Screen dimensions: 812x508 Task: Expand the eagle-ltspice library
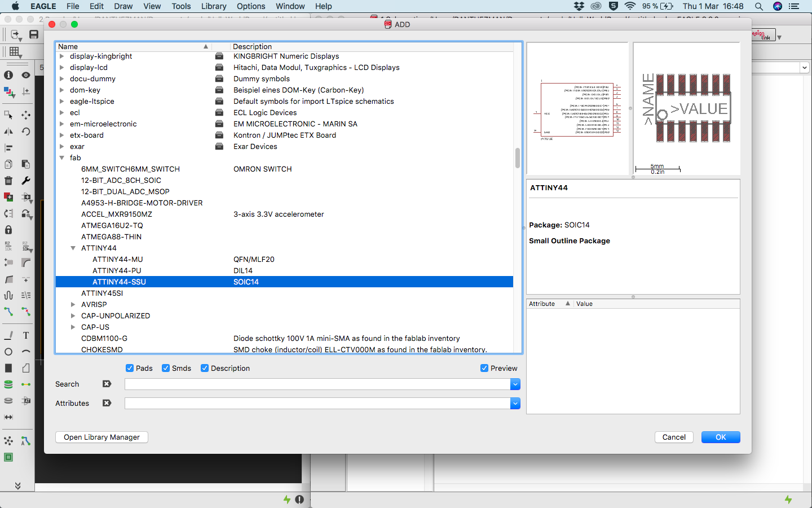(x=62, y=102)
